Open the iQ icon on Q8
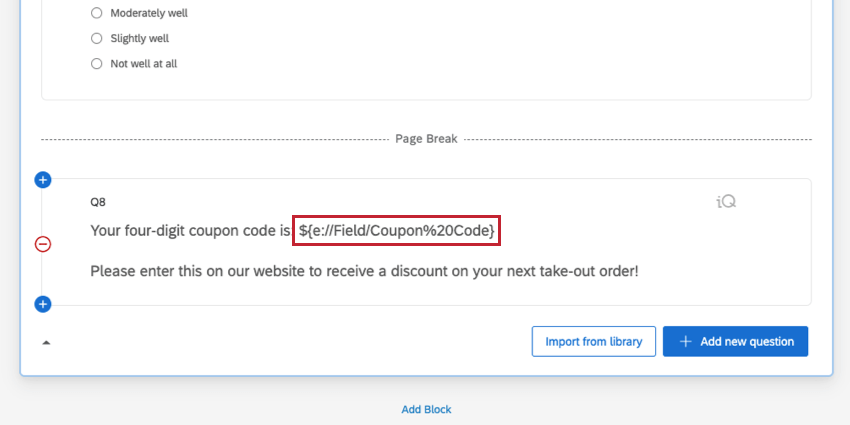The image size is (850, 425). click(726, 201)
